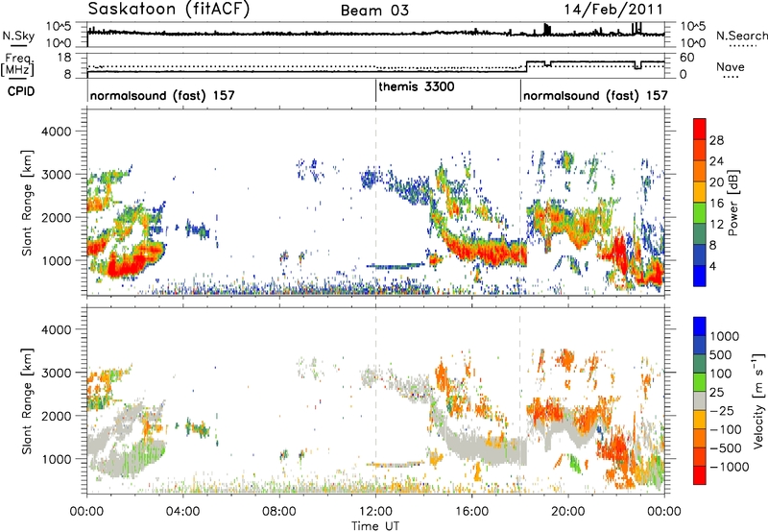Screen dimensions: 768x532
Task: Click the '3000' tick in power panel
Action: pos(56,175)
